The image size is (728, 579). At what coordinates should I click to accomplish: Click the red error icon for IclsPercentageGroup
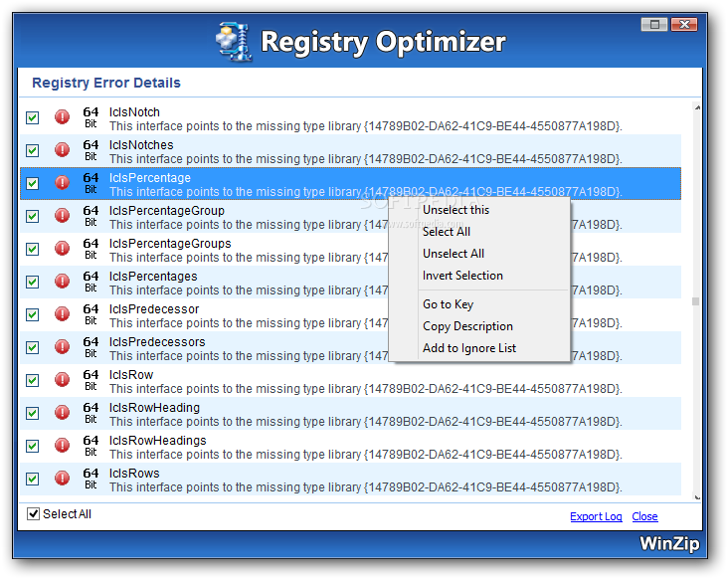coord(63,216)
